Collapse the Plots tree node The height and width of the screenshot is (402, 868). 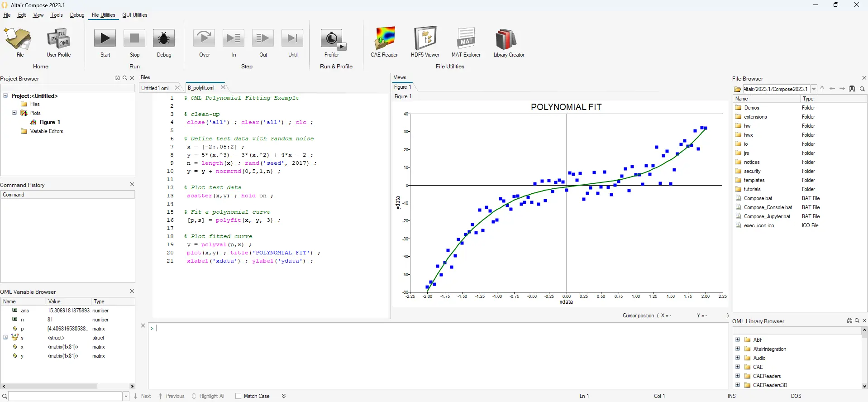click(14, 113)
